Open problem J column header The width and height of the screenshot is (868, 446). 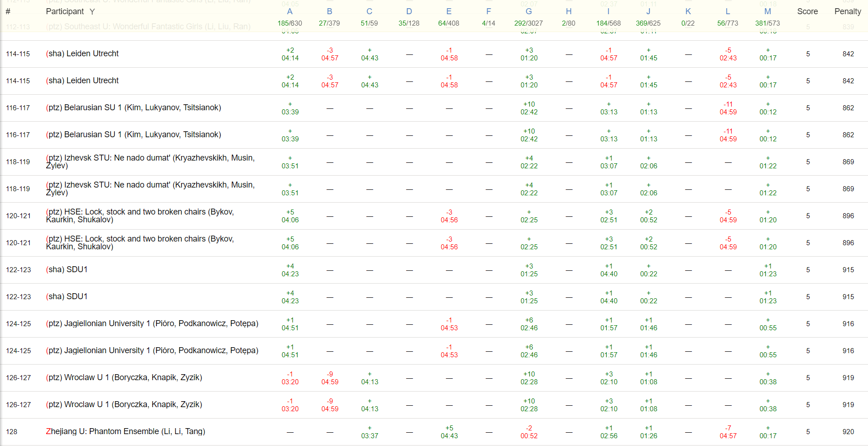(648, 12)
